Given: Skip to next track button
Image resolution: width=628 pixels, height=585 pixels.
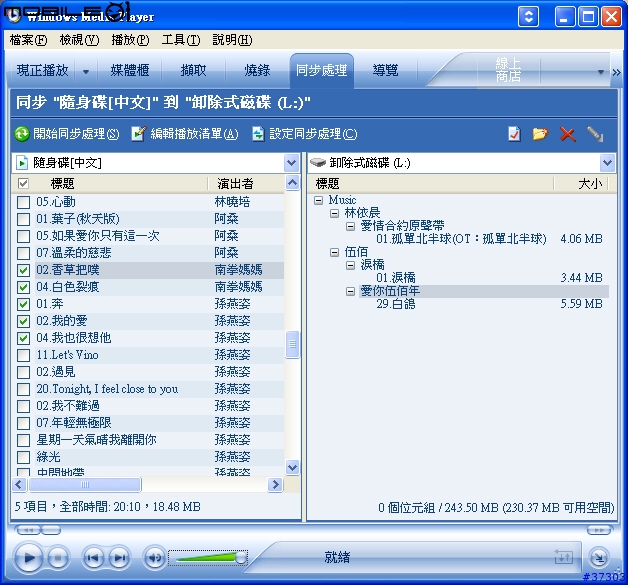Looking at the screenshot, I should (119, 557).
